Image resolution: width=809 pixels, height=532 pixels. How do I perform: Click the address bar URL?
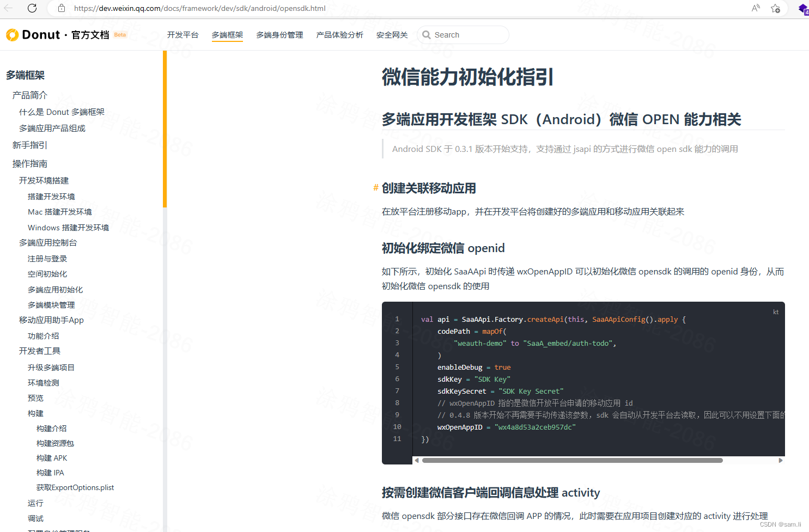tap(200, 8)
